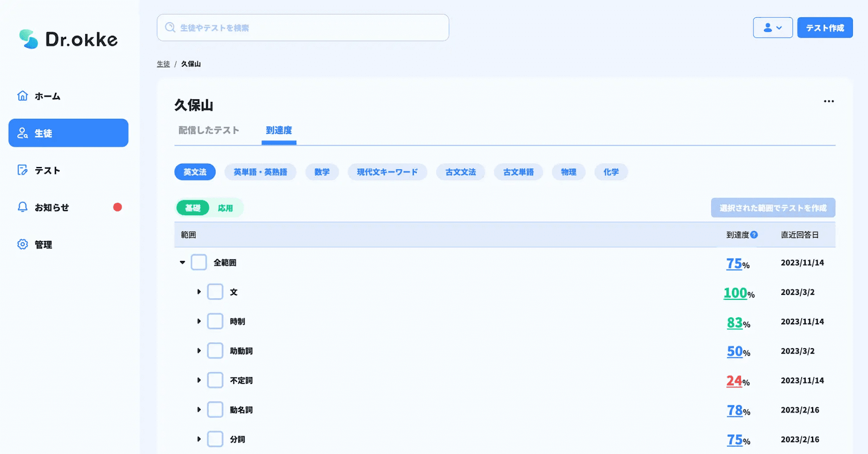Click 選択された範囲でテストを作成 button
This screenshot has width=868, height=454.
(x=773, y=208)
